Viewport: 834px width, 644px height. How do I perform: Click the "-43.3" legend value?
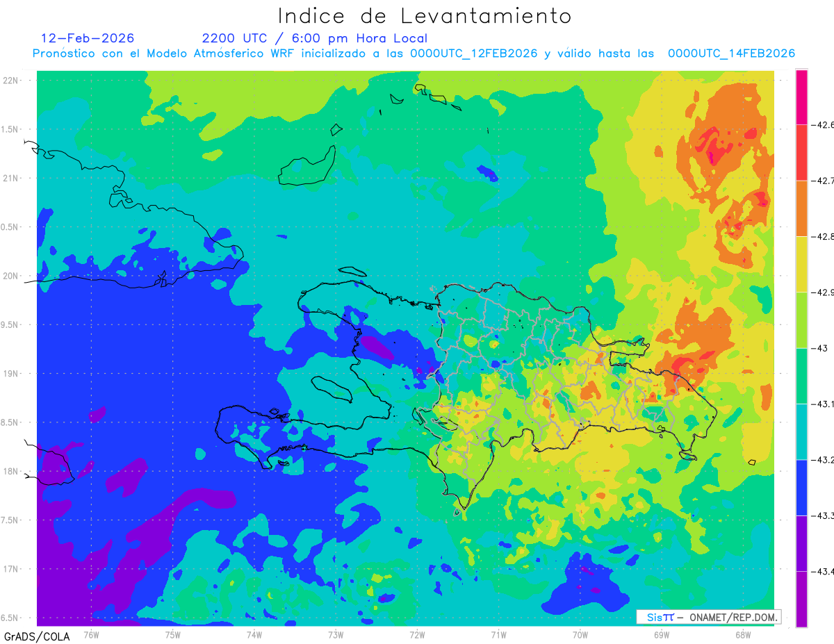pyautogui.click(x=822, y=515)
